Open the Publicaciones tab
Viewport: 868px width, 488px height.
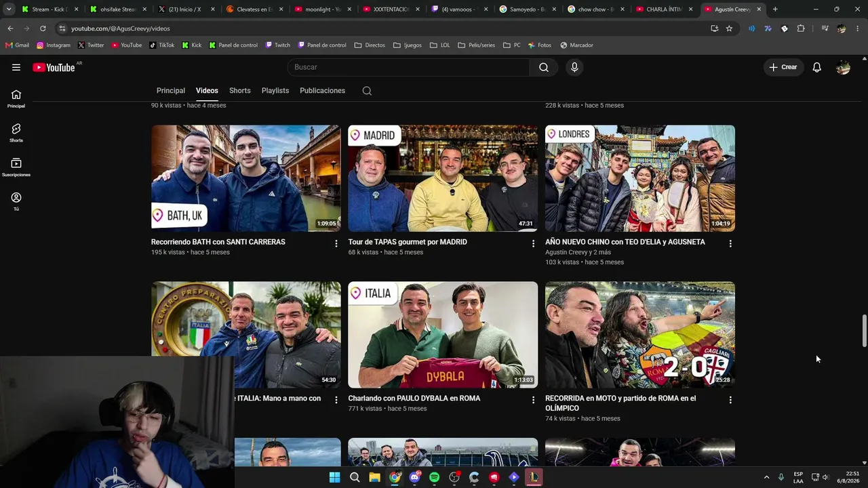[x=323, y=91]
